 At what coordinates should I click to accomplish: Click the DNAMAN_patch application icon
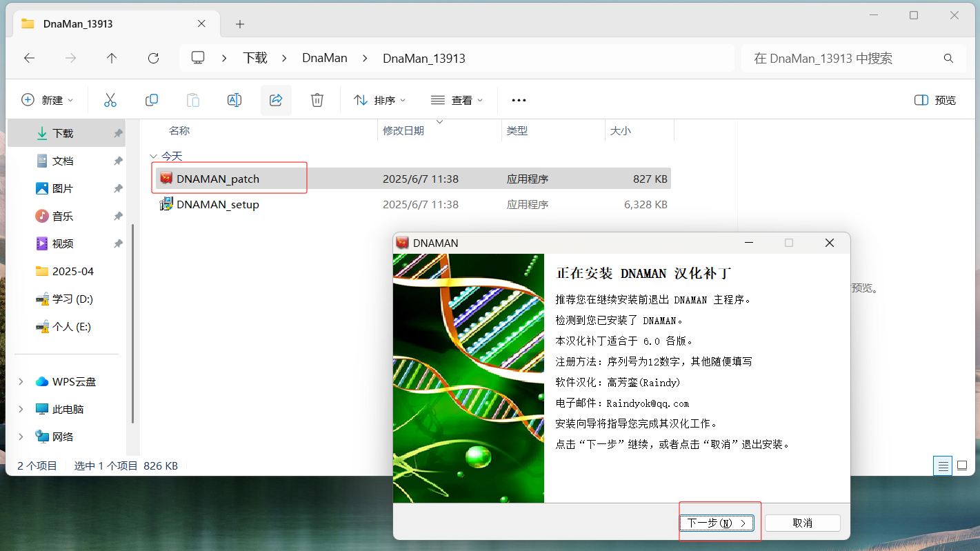[x=166, y=179]
